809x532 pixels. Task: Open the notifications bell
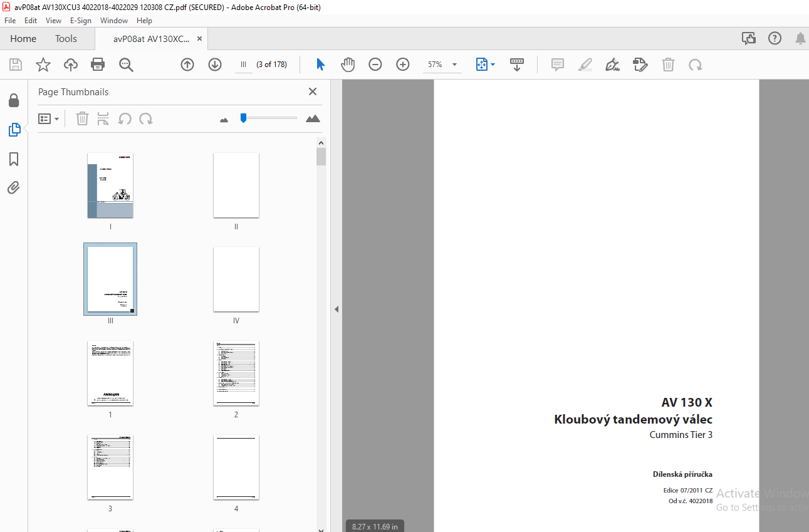pos(800,39)
